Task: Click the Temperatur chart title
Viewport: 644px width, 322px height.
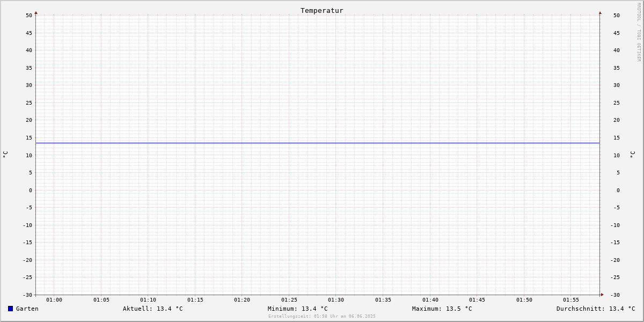Action: pos(322,11)
